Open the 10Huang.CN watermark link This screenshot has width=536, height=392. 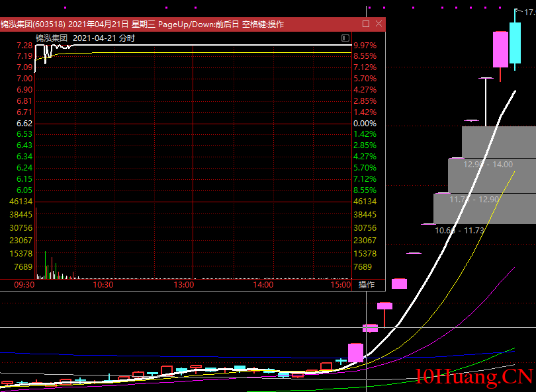click(474, 377)
